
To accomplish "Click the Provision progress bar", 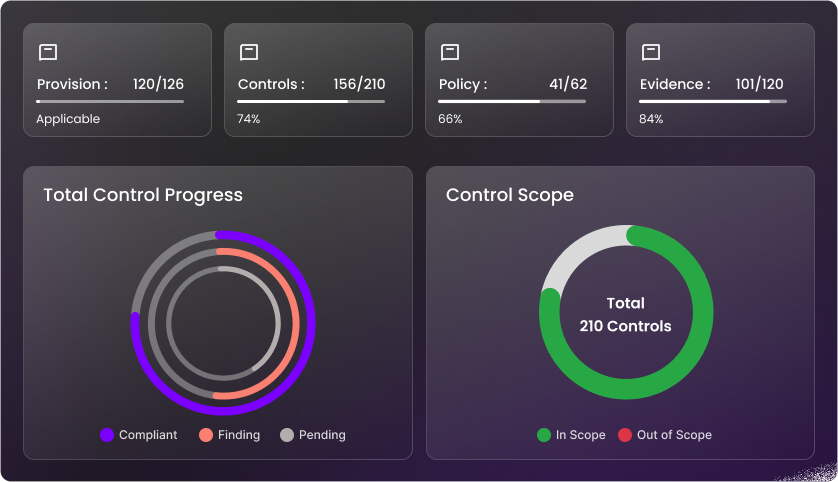I will tap(110, 101).
